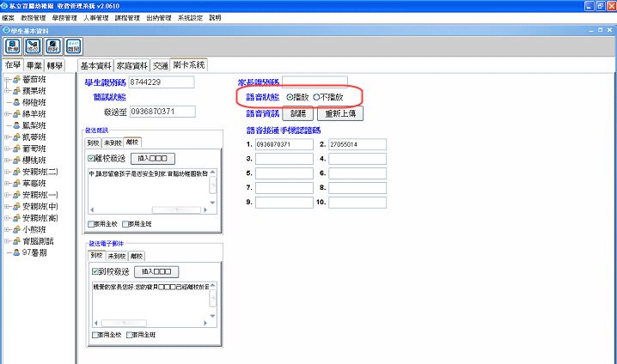Open the 系統設定 menu
The height and width of the screenshot is (364, 617).
tap(188, 17)
